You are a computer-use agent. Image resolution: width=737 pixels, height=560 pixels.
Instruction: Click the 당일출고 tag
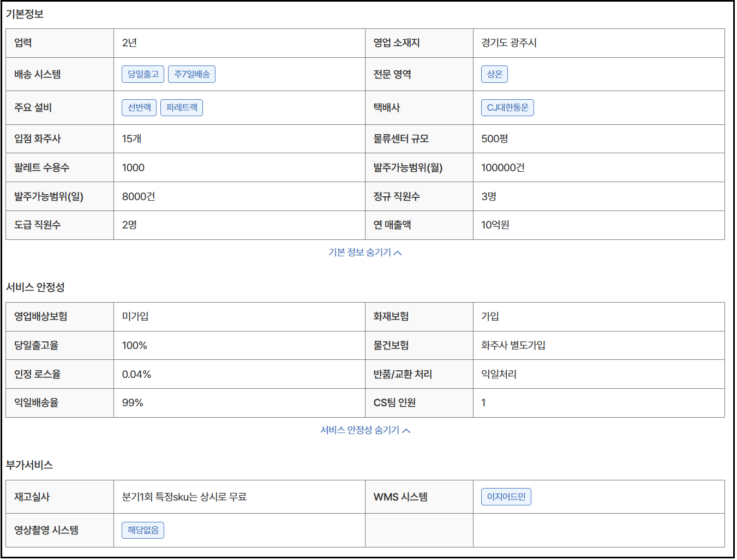click(143, 74)
